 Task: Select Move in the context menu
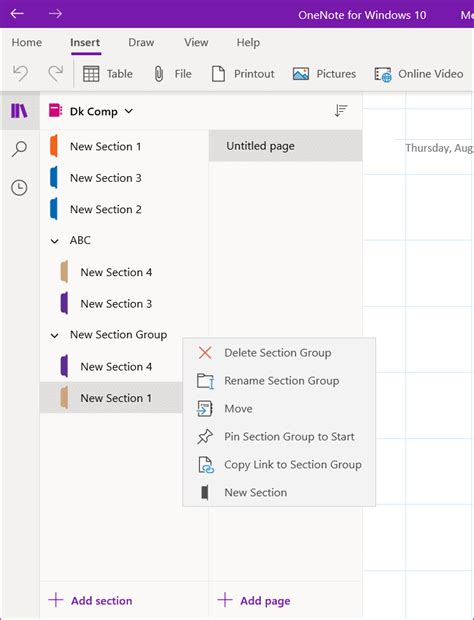(x=279, y=409)
